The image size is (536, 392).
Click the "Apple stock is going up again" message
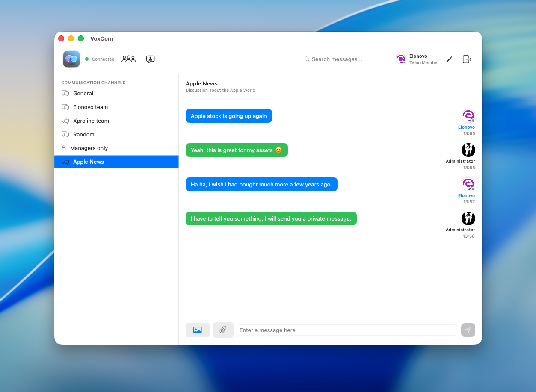point(228,116)
